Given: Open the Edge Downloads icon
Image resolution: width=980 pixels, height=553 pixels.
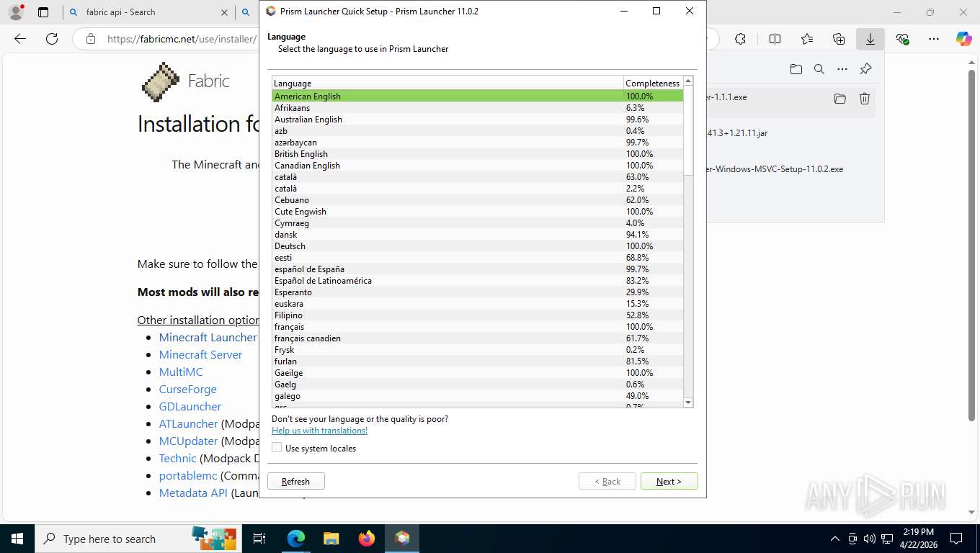Looking at the screenshot, I should point(870,39).
